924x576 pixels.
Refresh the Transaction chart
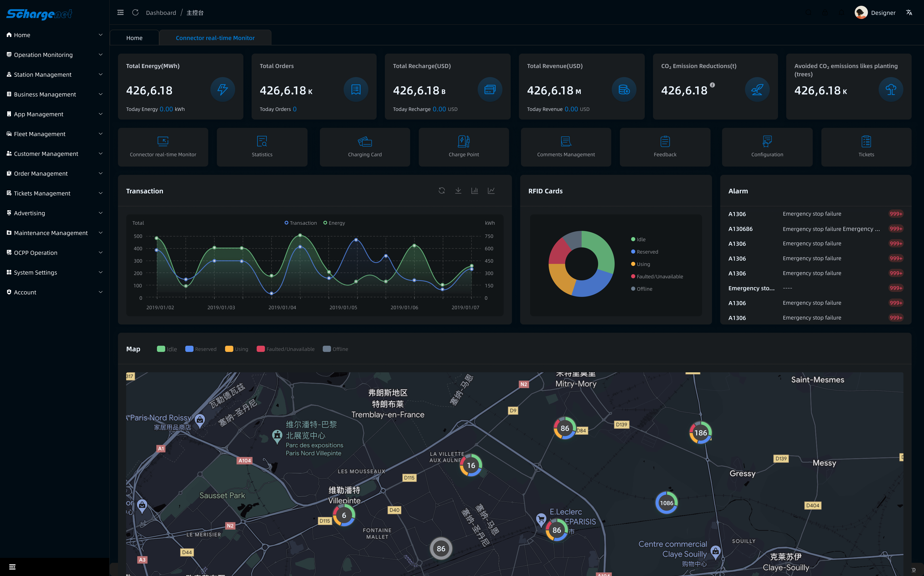[442, 190]
